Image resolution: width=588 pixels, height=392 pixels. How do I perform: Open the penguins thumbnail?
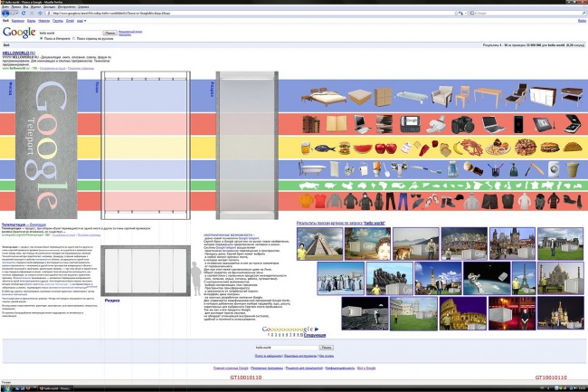(340, 278)
